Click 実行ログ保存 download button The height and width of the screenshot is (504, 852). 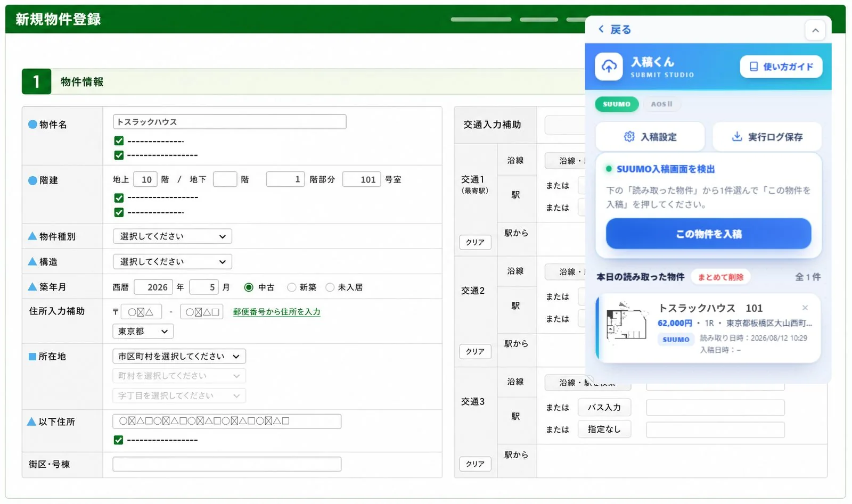tap(767, 137)
